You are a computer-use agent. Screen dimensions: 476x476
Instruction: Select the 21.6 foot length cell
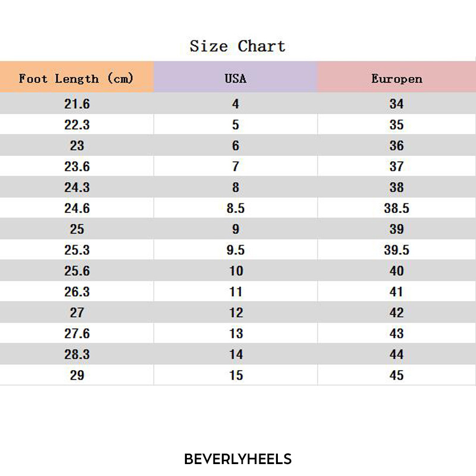pyautogui.click(x=77, y=104)
